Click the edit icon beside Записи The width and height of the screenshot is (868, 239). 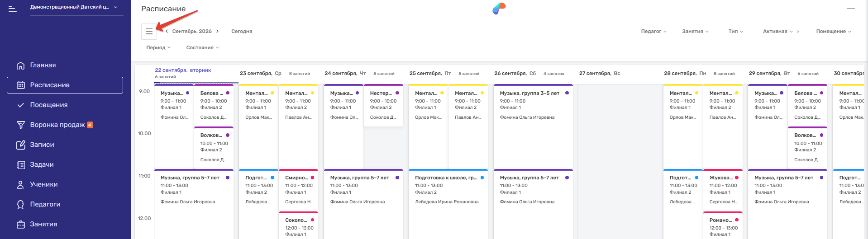coord(20,145)
